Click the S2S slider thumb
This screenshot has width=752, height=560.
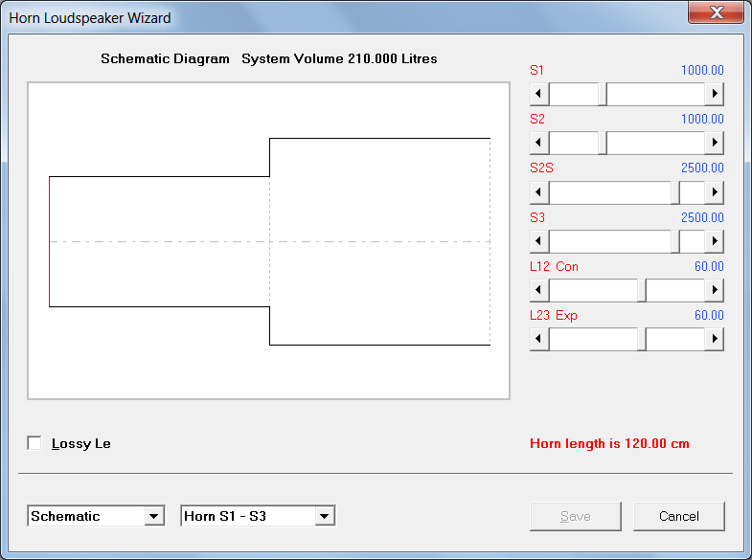click(x=675, y=192)
